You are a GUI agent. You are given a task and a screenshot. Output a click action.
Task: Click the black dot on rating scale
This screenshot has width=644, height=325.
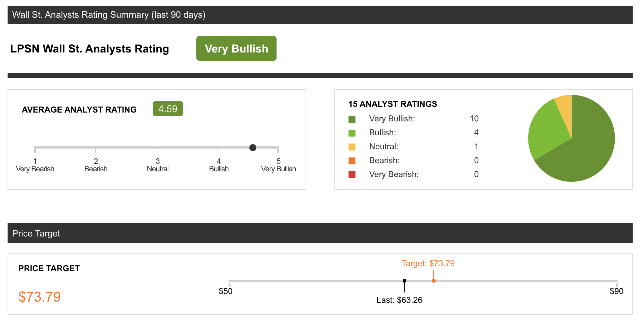pos(253,147)
